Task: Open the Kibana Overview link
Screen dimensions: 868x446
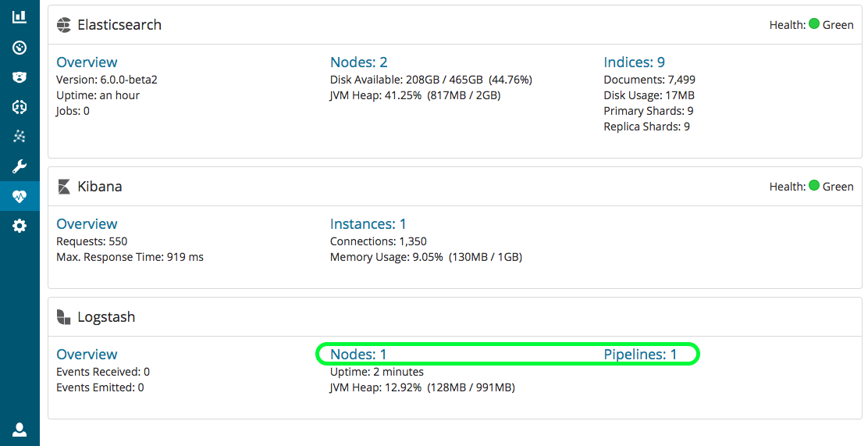Action: click(87, 224)
